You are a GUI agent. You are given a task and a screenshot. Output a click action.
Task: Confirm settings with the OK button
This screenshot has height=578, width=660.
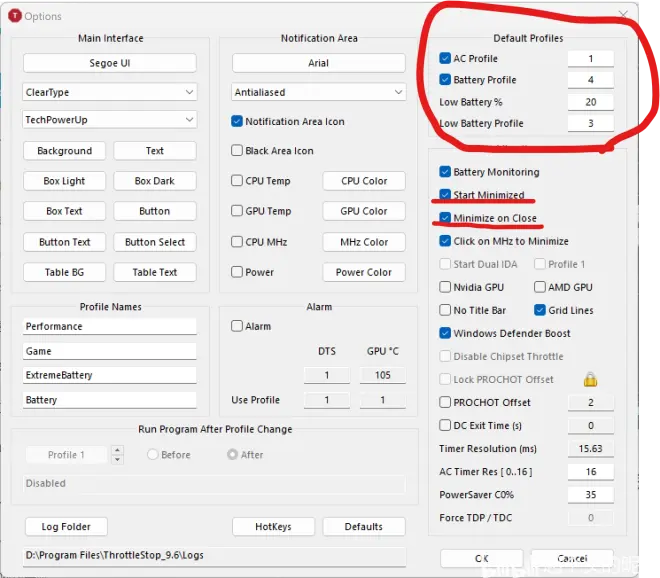tap(482, 559)
